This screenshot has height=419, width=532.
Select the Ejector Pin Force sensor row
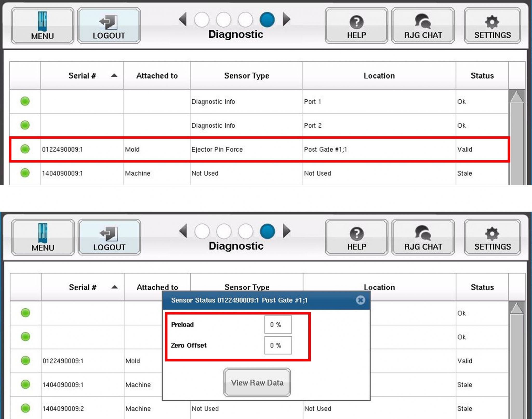tap(217, 149)
